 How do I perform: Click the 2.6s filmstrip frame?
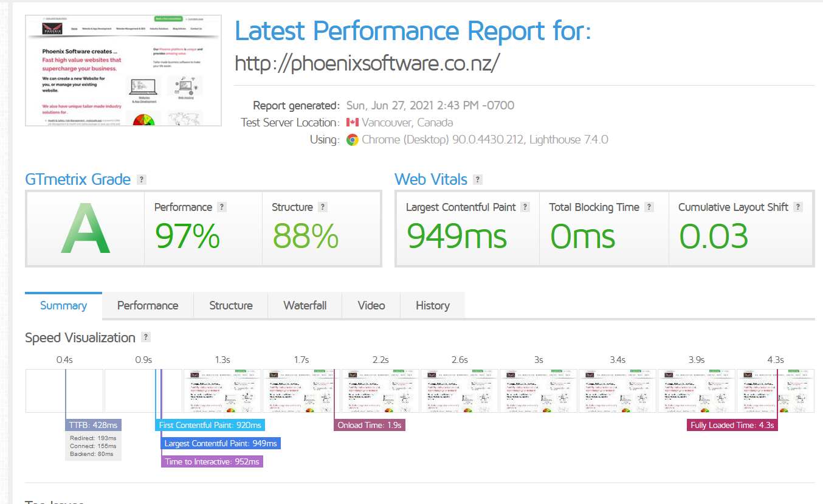(x=460, y=391)
